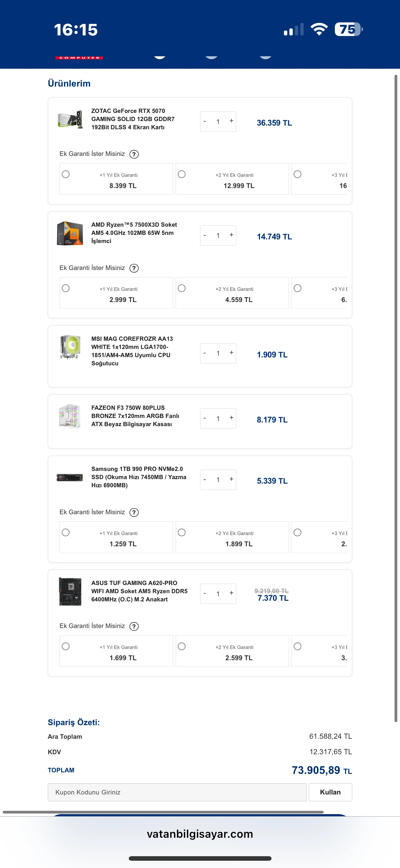Decrease quantity of FAZEON F3 case

(x=205, y=418)
